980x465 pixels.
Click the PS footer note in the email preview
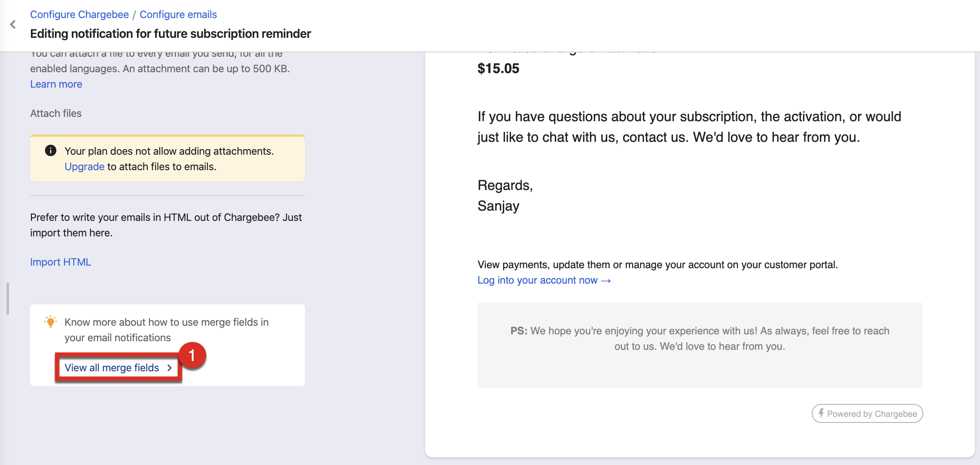pyautogui.click(x=700, y=339)
